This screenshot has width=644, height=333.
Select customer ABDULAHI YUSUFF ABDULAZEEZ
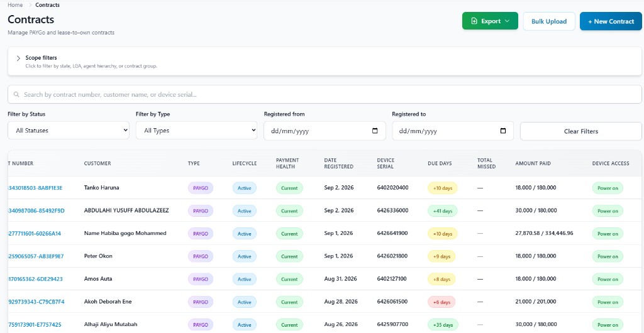pos(126,210)
